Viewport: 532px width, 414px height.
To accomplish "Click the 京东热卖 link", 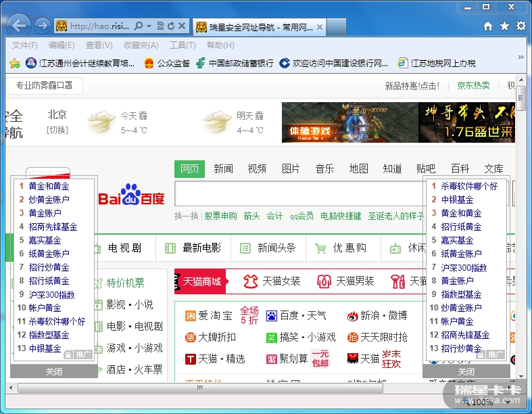I will pyautogui.click(x=473, y=86).
